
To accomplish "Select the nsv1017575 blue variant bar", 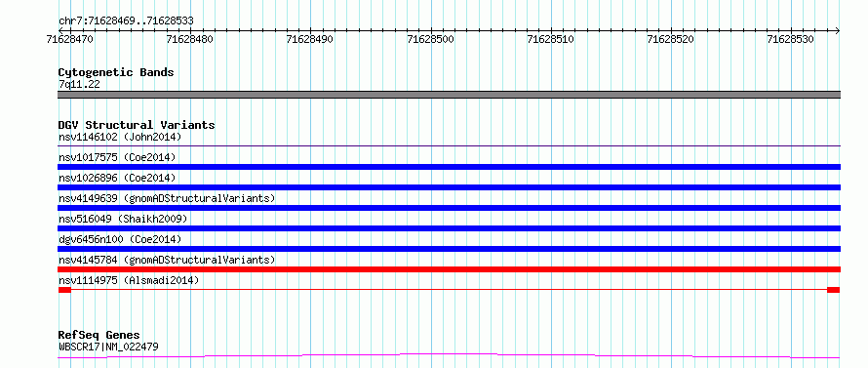I will click(x=449, y=167).
